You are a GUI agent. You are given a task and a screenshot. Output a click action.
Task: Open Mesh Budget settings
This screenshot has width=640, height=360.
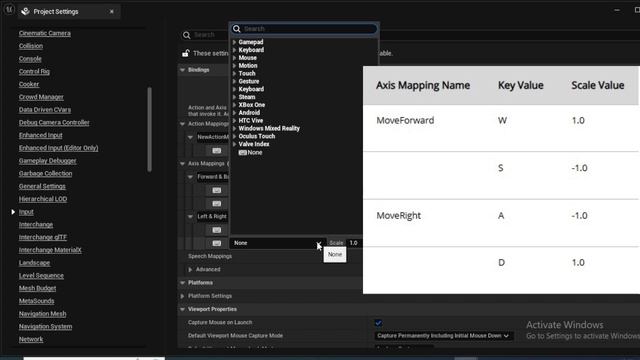[x=38, y=288]
